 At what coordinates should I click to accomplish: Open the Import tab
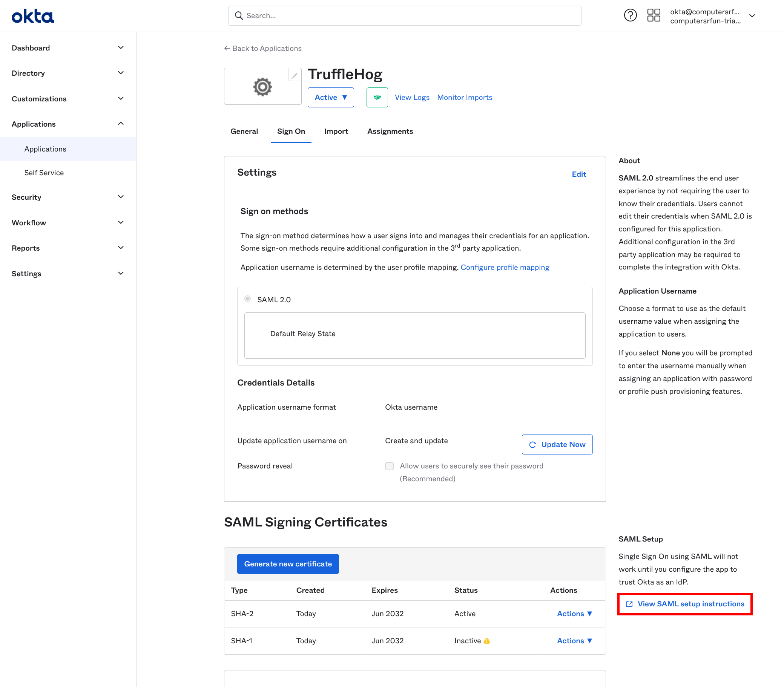coord(336,131)
